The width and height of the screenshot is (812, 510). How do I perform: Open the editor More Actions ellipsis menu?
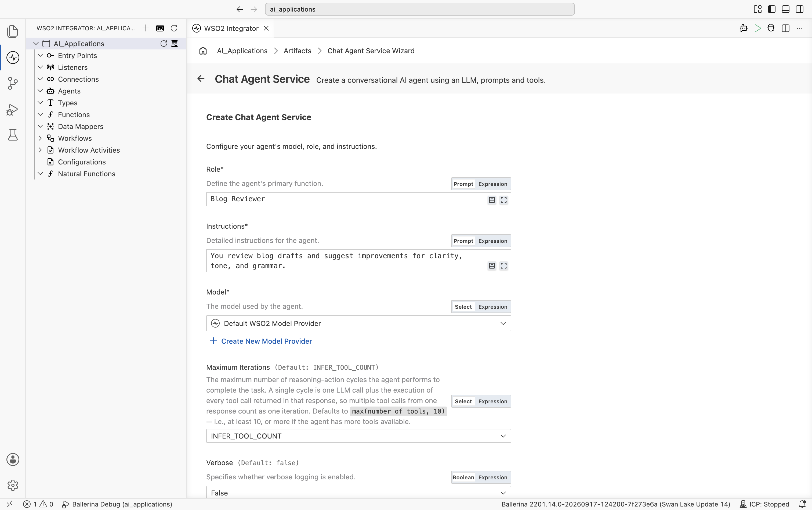(799, 28)
